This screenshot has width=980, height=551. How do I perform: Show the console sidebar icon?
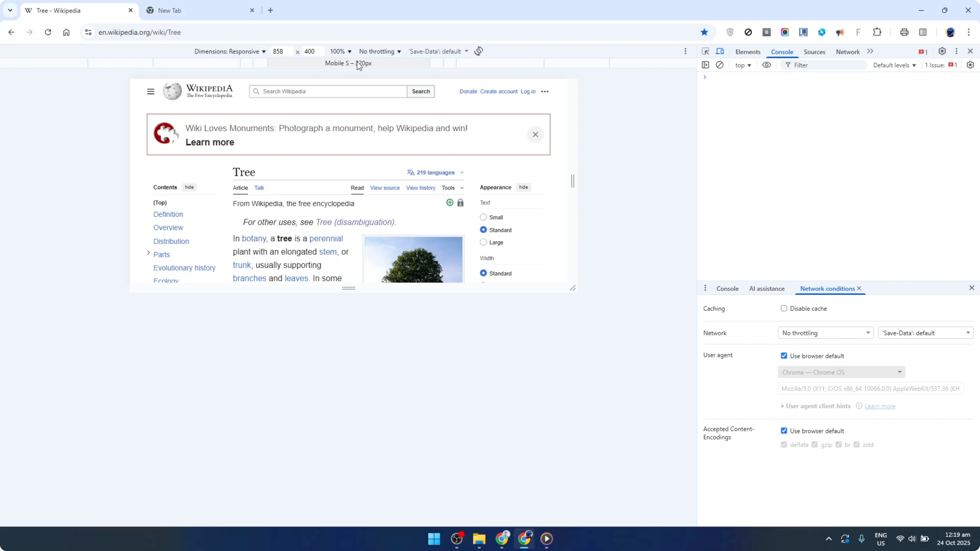pyautogui.click(x=705, y=65)
